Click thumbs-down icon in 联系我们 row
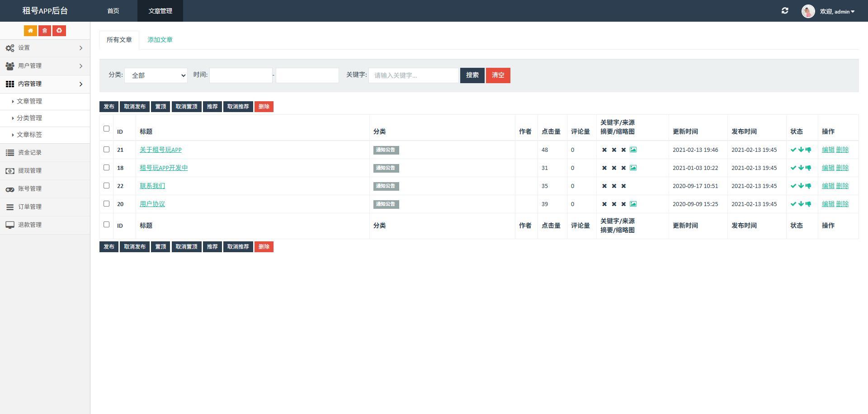This screenshot has height=414, width=868. [x=808, y=186]
